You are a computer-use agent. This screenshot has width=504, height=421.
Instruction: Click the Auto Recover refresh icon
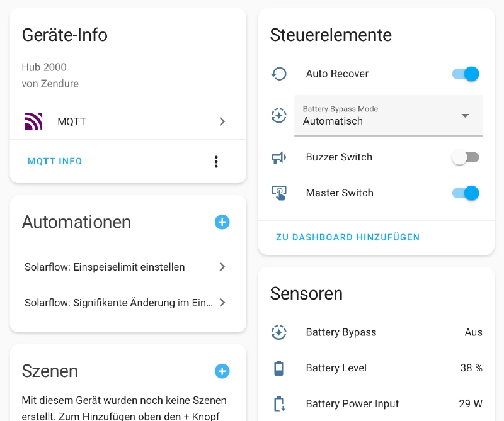click(x=278, y=74)
